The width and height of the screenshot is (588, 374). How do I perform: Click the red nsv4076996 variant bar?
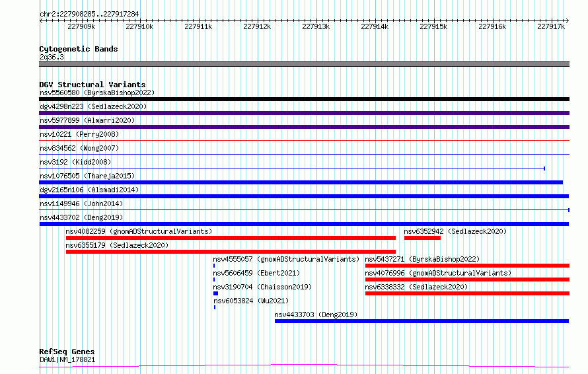[x=467, y=280]
